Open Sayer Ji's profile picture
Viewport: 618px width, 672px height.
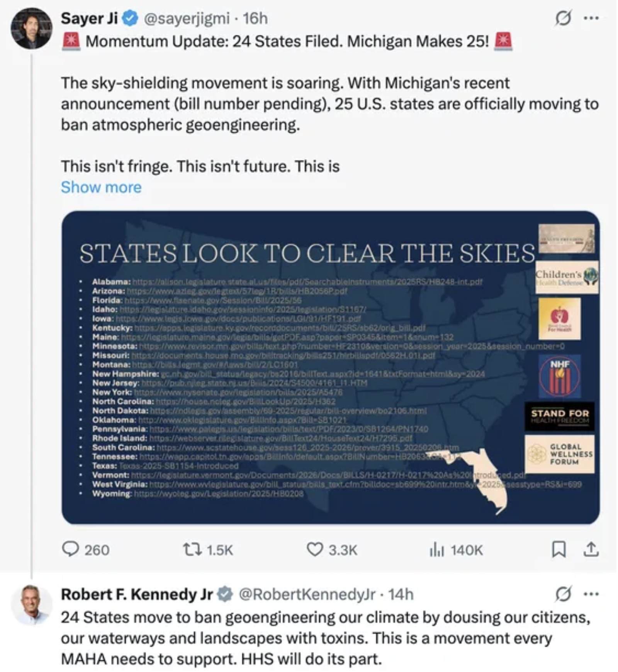tap(31, 29)
